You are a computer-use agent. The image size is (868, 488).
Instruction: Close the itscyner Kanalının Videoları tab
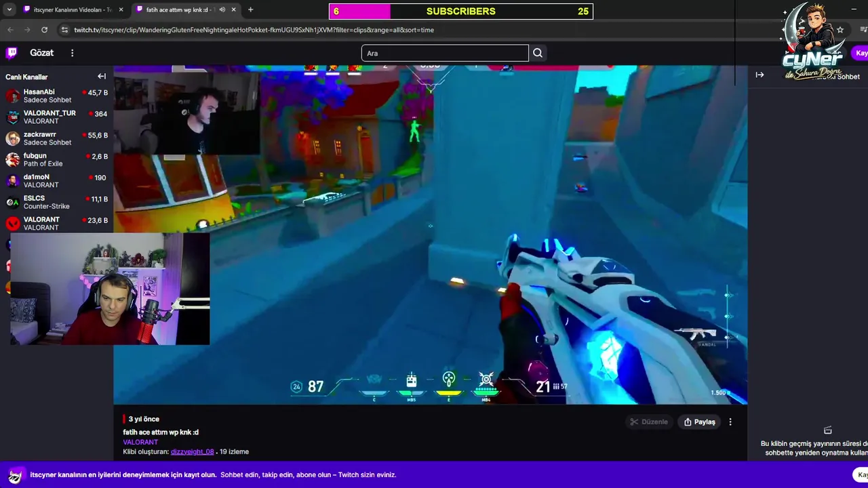coord(121,9)
